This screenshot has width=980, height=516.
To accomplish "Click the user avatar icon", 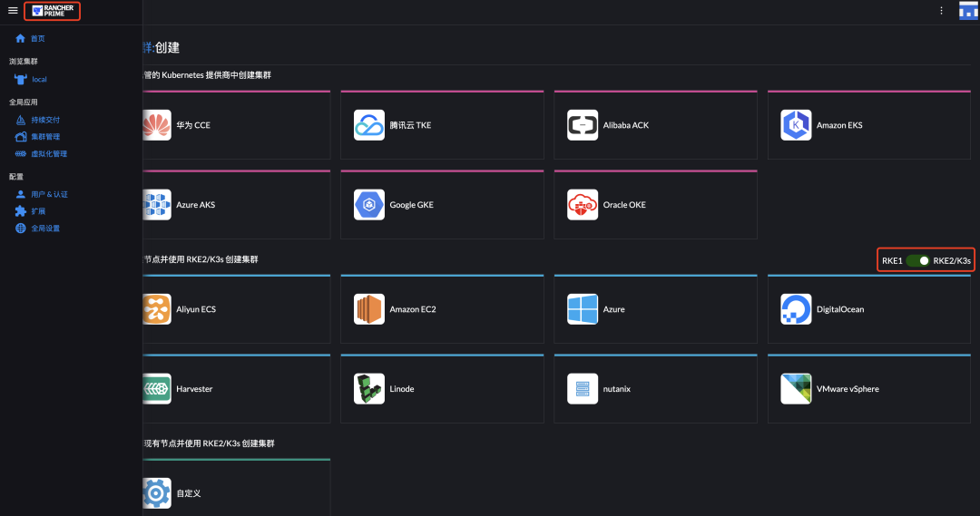I will coord(969,11).
